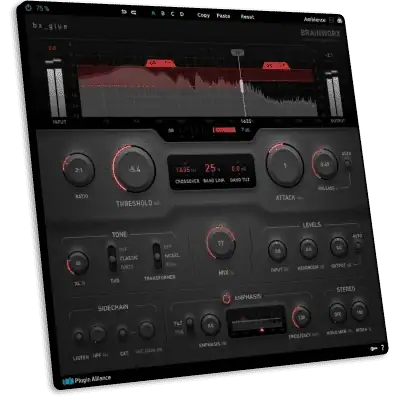Screen dimensions: 395x400
Task: Click the large Threshold knob
Action: coord(134,169)
